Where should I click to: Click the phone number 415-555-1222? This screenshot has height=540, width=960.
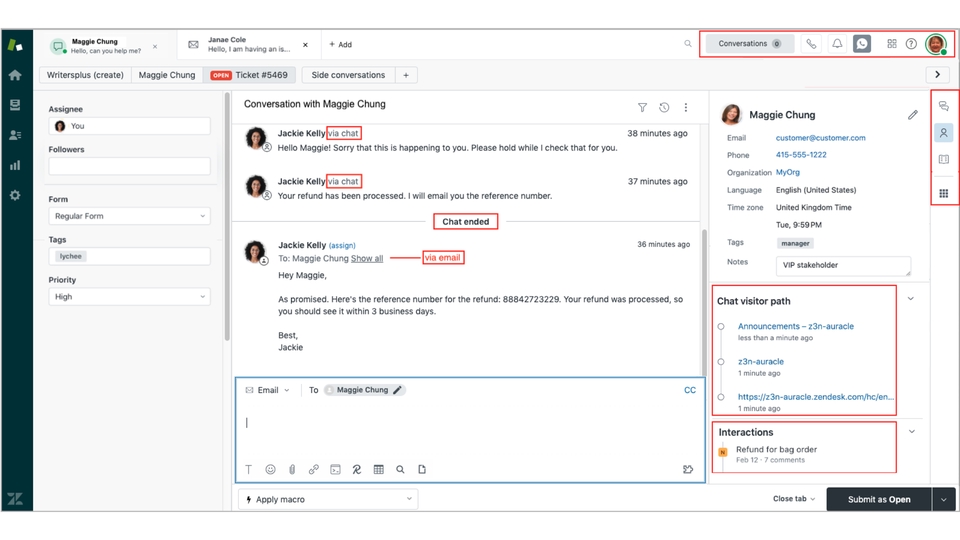coord(801,155)
